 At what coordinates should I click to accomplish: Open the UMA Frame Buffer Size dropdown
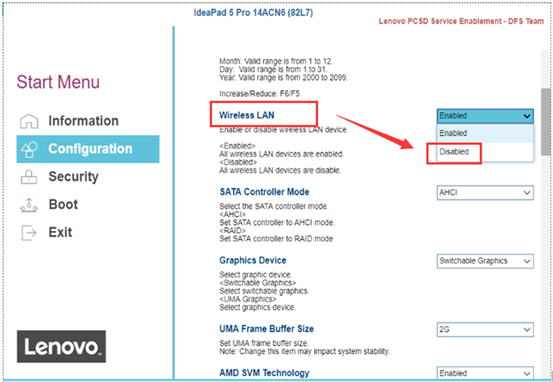click(x=485, y=330)
